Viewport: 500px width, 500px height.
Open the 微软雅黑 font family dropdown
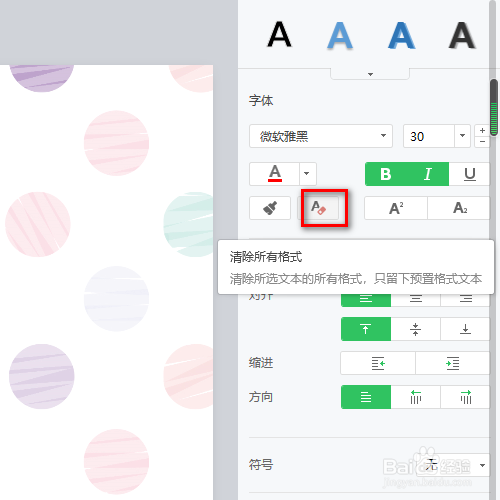[321, 136]
